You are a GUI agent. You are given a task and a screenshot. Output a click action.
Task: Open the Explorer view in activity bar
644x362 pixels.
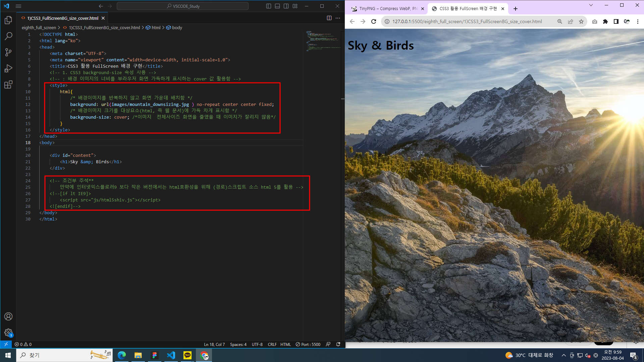[8, 20]
